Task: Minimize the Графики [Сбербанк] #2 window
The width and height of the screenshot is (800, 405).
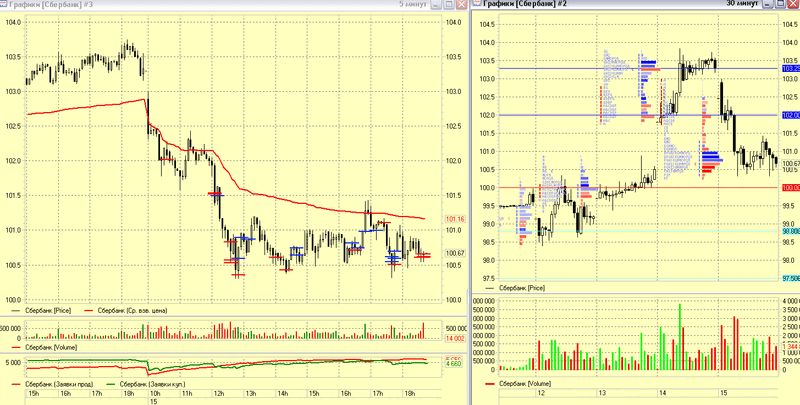Action: point(768,4)
